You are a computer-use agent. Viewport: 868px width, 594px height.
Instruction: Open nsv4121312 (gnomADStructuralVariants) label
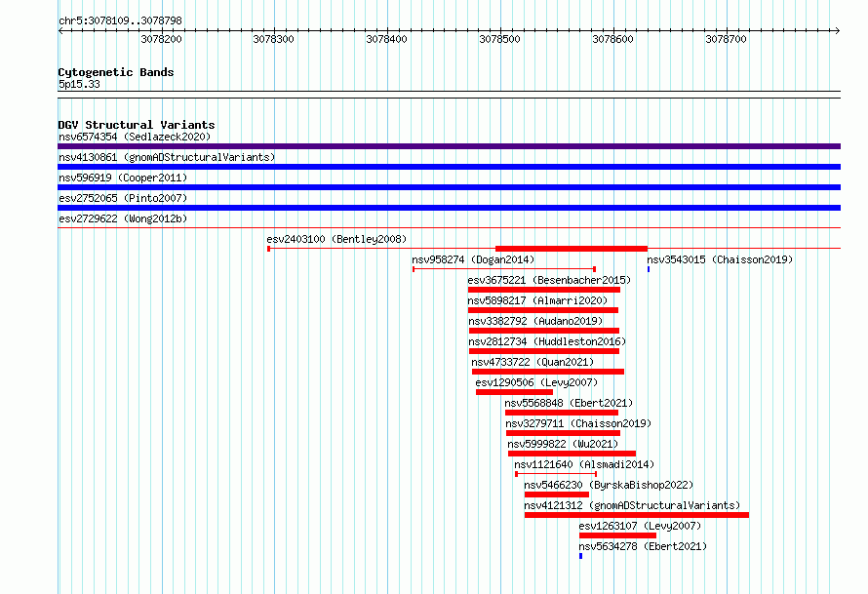pos(632,505)
